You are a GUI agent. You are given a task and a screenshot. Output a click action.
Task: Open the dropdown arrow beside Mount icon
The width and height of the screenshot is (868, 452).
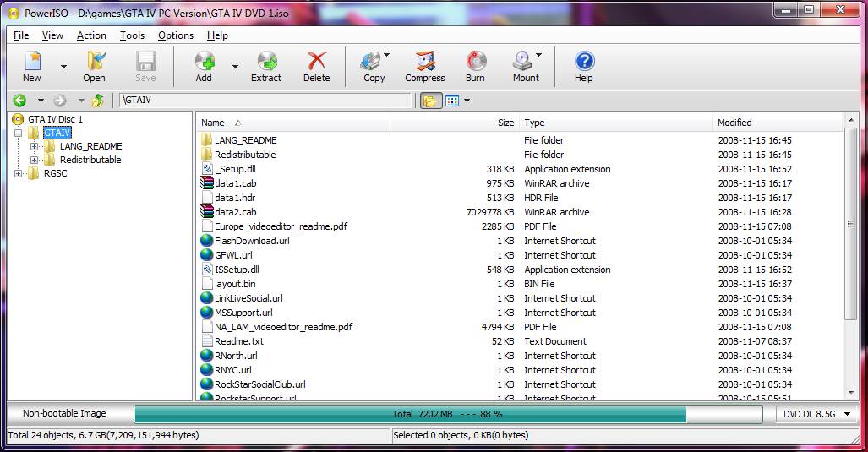click(x=538, y=55)
